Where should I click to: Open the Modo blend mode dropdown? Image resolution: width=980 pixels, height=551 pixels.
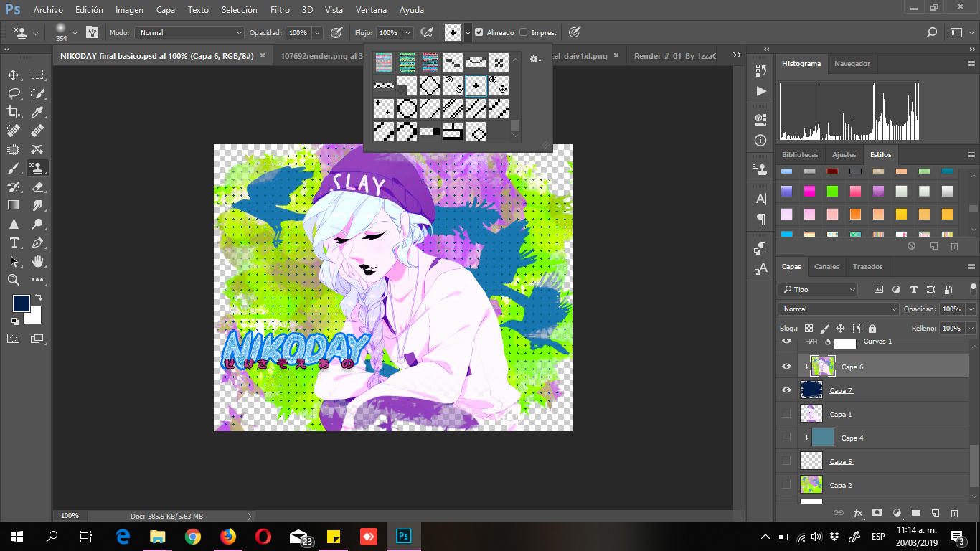[x=190, y=32]
